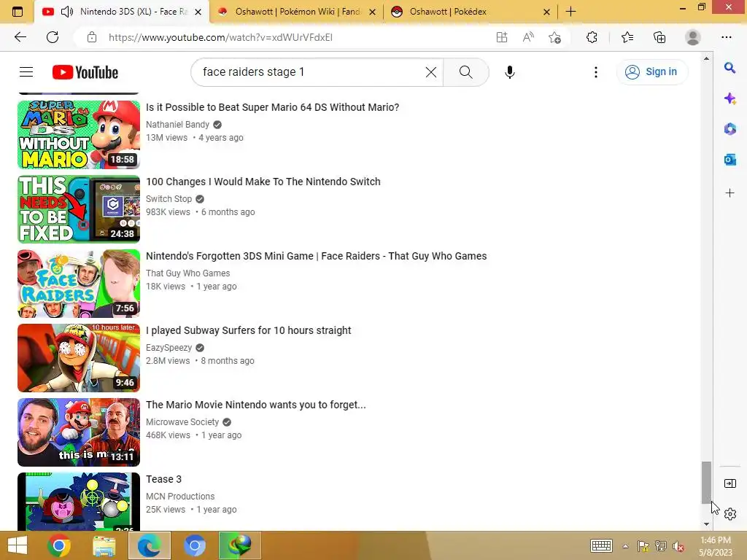The width and height of the screenshot is (747, 560).
Task: Visit Switch Stop channel
Action: pos(169,198)
